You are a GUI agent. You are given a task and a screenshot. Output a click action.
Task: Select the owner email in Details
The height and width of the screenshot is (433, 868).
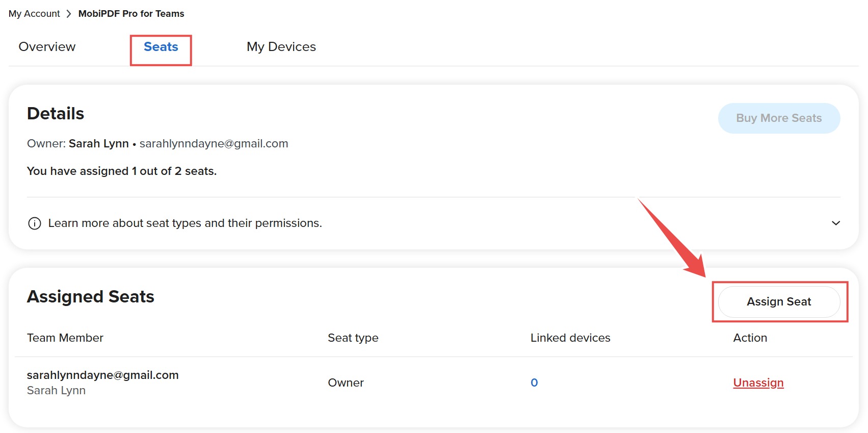214,144
